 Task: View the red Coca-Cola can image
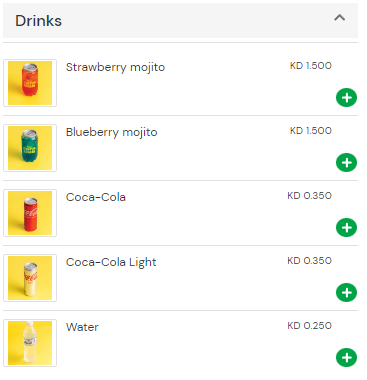[30, 213]
